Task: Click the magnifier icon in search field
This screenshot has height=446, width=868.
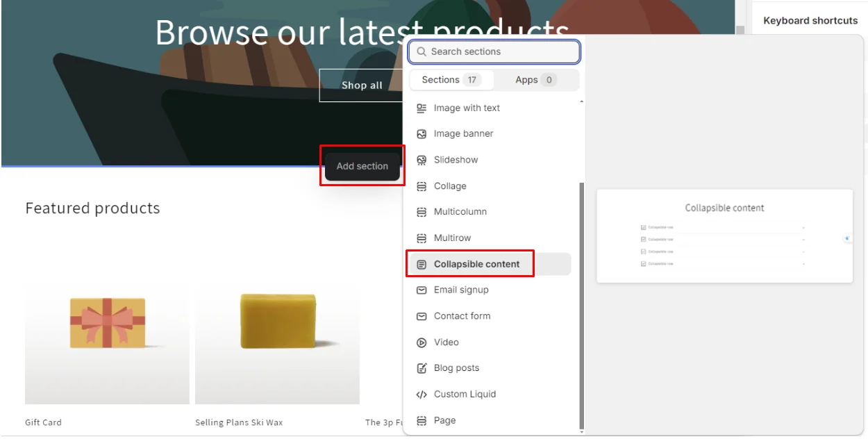Action: click(x=422, y=52)
